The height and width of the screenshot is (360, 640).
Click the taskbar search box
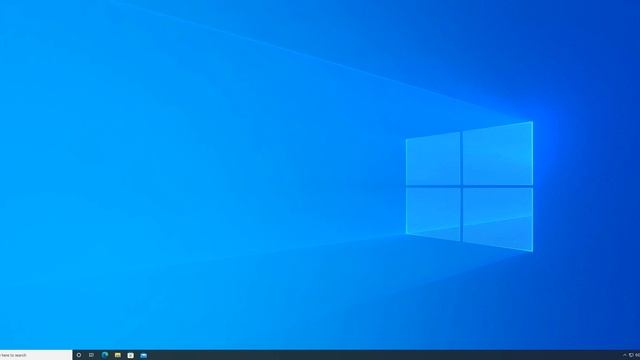pos(36,355)
